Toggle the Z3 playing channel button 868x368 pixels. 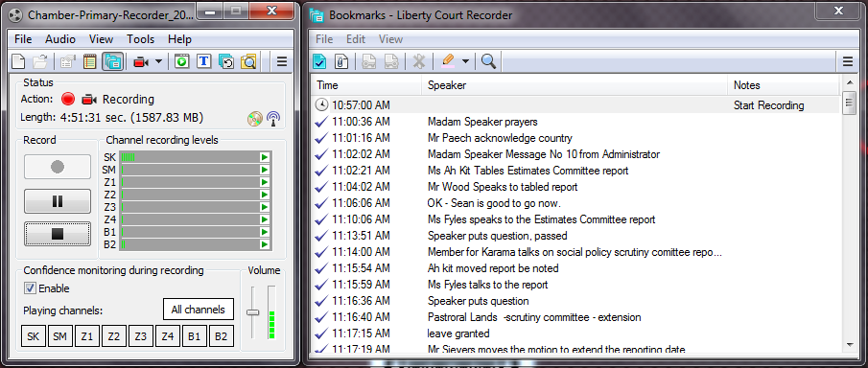click(141, 336)
